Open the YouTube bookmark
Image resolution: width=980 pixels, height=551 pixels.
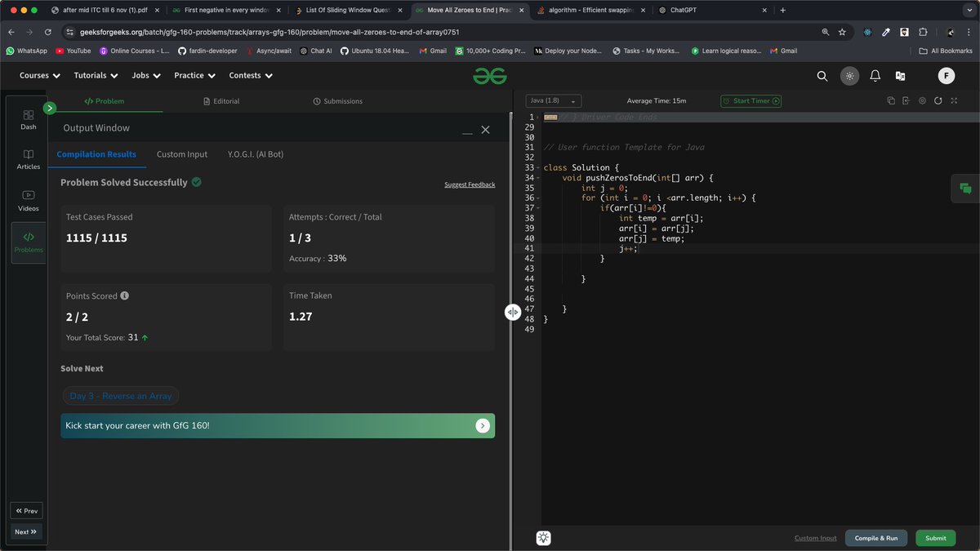pyautogui.click(x=73, y=51)
